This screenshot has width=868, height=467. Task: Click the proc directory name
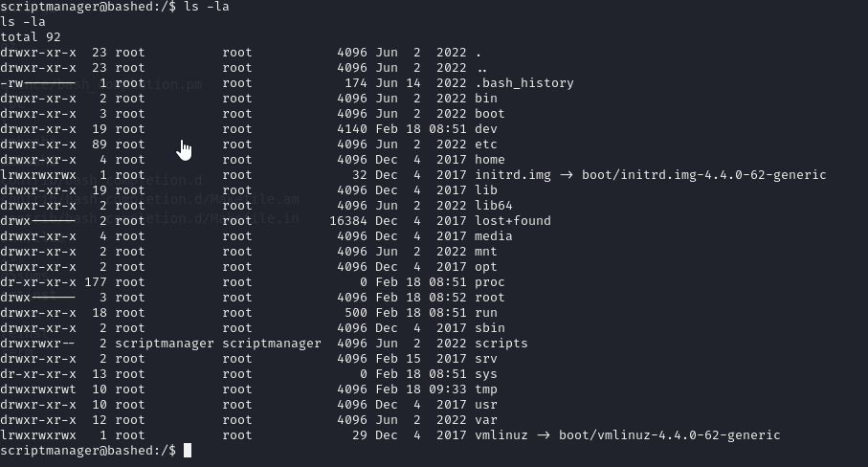(x=489, y=282)
